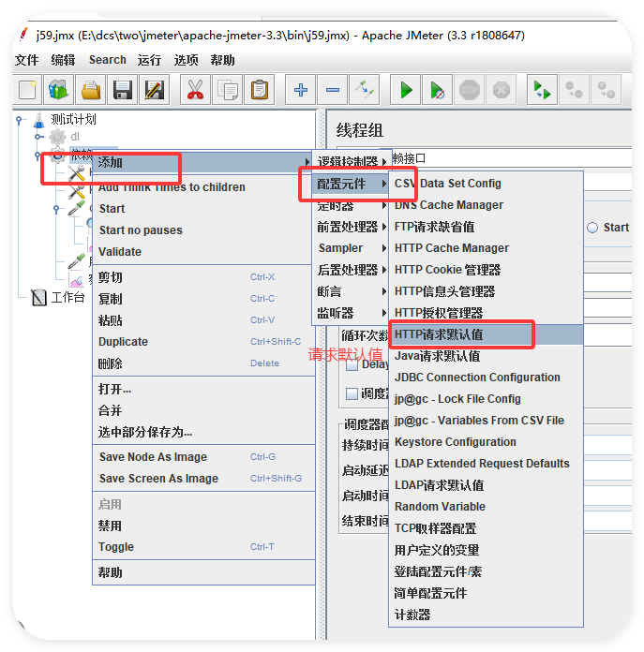Click the Remote stop all toolbar icon
The width and height of the screenshot is (644, 652).
tap(574, 89)
